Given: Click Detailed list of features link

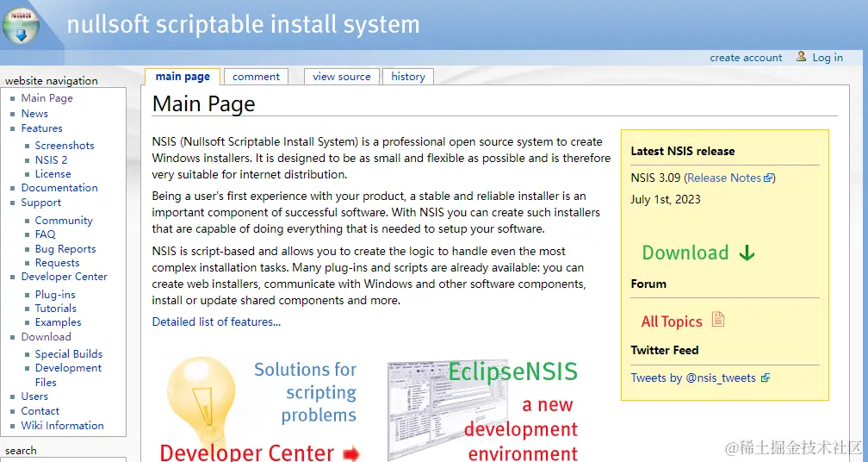Looking at the screenshot, I should (x=216, y=322).
